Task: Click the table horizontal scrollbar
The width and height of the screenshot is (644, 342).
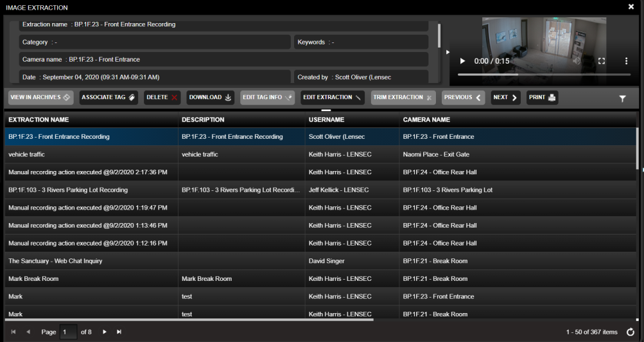Action: tap(189, 319)
